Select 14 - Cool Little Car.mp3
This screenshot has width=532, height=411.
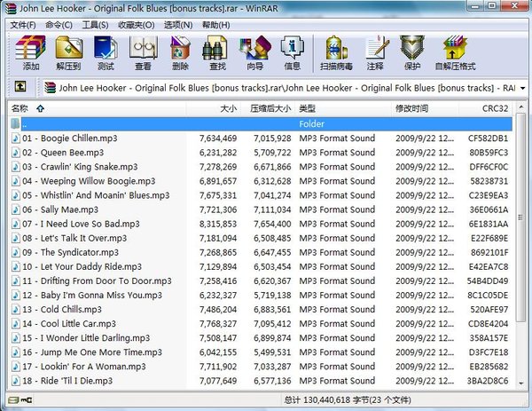pos(69,323)
